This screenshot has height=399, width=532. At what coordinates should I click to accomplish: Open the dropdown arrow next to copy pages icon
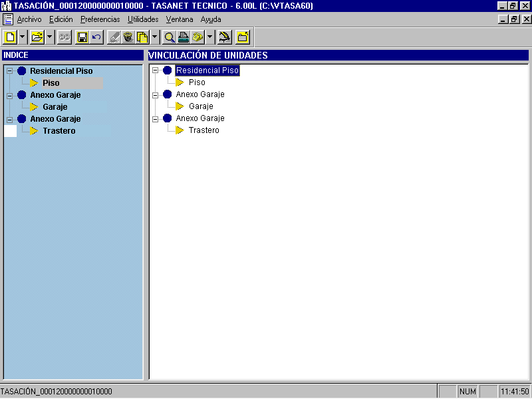pyautogui.click(x=154, y=37)
